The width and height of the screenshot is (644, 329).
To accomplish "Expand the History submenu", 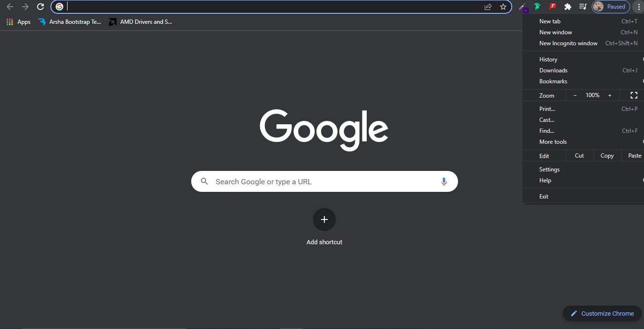I will click(583, 60).
